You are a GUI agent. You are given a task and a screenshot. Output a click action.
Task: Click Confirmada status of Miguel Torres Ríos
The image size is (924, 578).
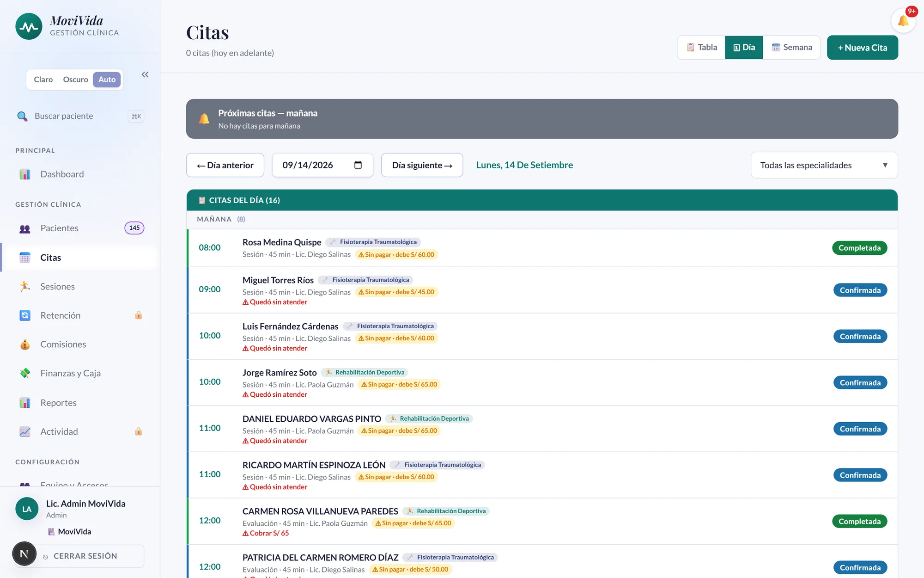point(860,290)
